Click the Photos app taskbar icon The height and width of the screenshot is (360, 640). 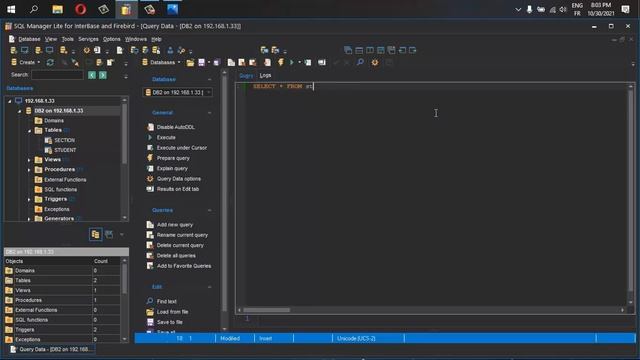click(x=172, y=9)
